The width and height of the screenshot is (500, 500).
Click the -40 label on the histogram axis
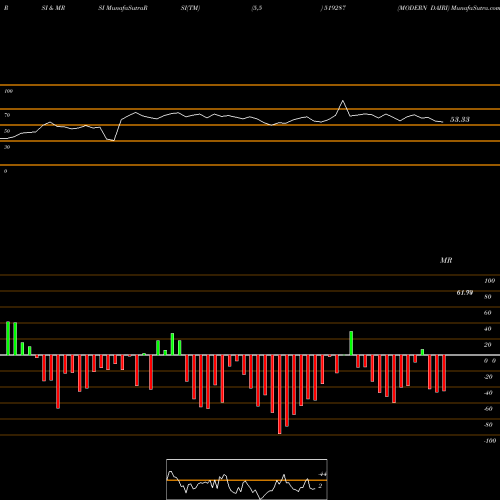click(x=488, y=393)
